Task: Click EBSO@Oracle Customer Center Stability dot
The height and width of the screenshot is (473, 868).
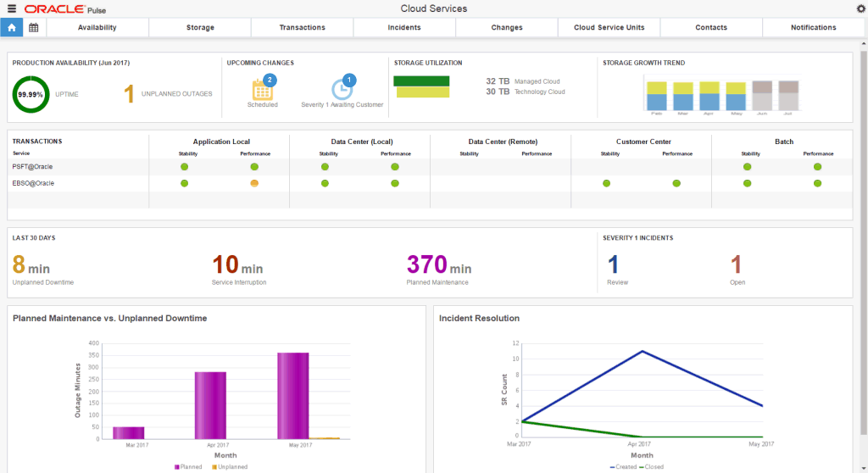Action: click(607, 183)
